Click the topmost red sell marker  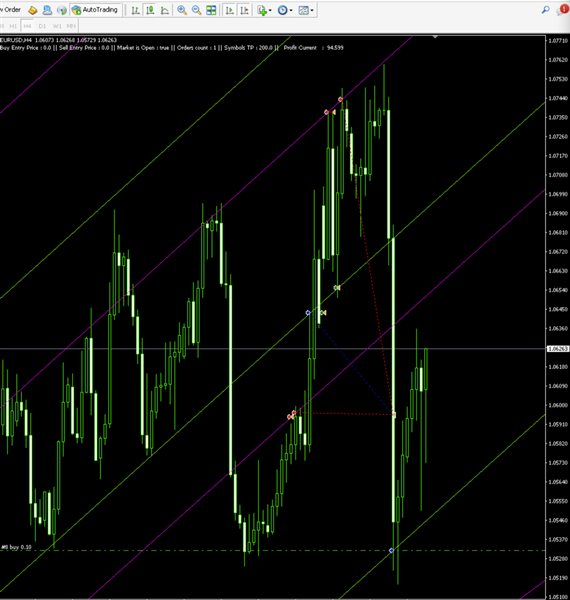(340, 99)
